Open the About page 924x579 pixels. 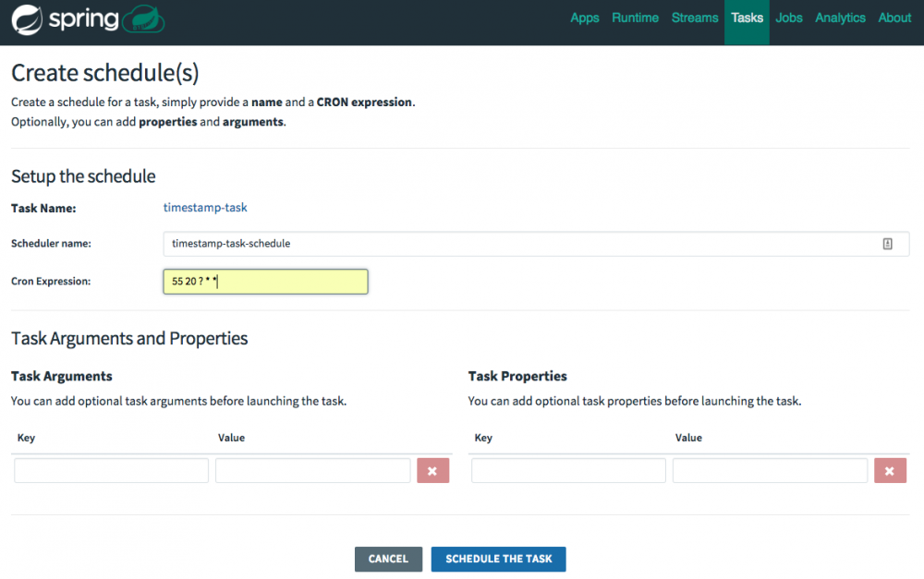[894, 18]
